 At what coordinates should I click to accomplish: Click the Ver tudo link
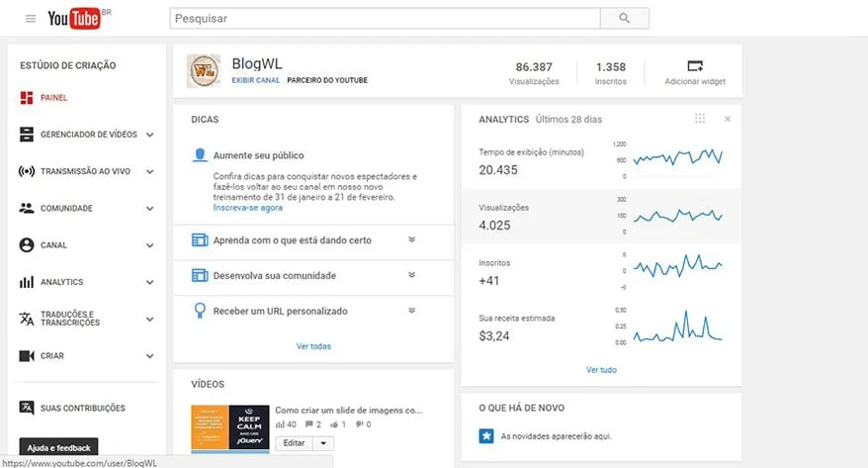(601, 369)
